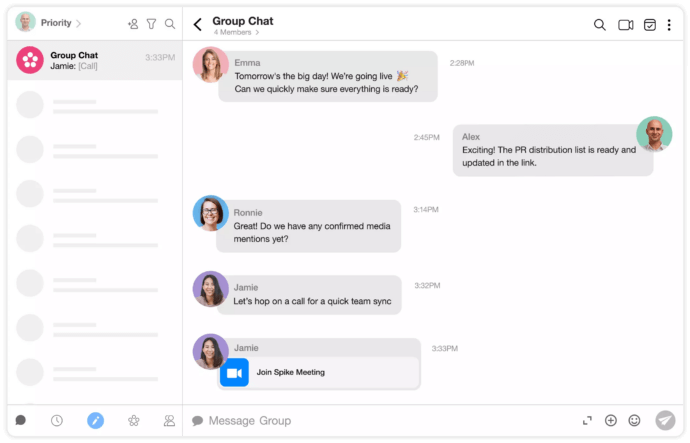The image size is (690, 443).
Task: Open the emoji picker
Action: point(634,421)
